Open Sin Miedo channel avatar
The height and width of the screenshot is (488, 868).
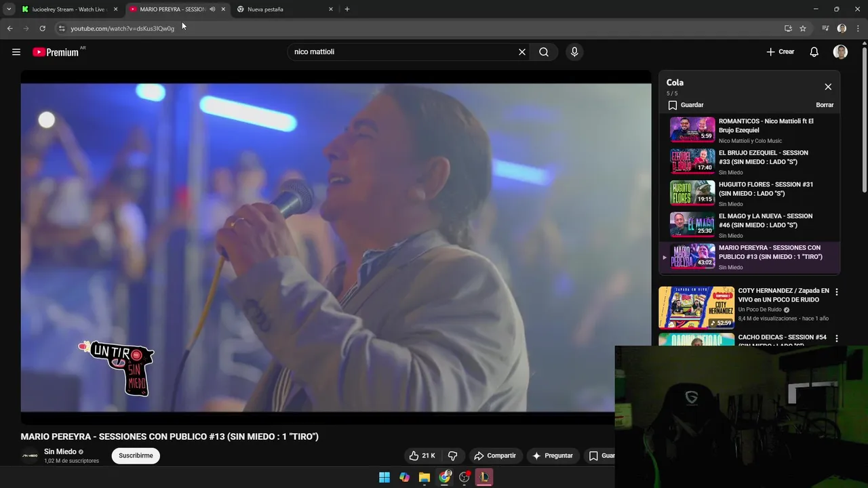29,455
